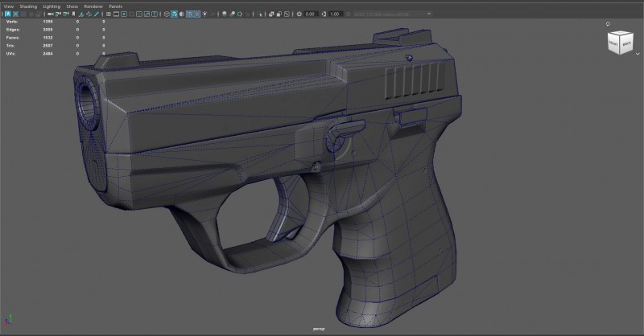Click the Verts count 1395
The image size is (644, 336).
(x=47, y=22)
